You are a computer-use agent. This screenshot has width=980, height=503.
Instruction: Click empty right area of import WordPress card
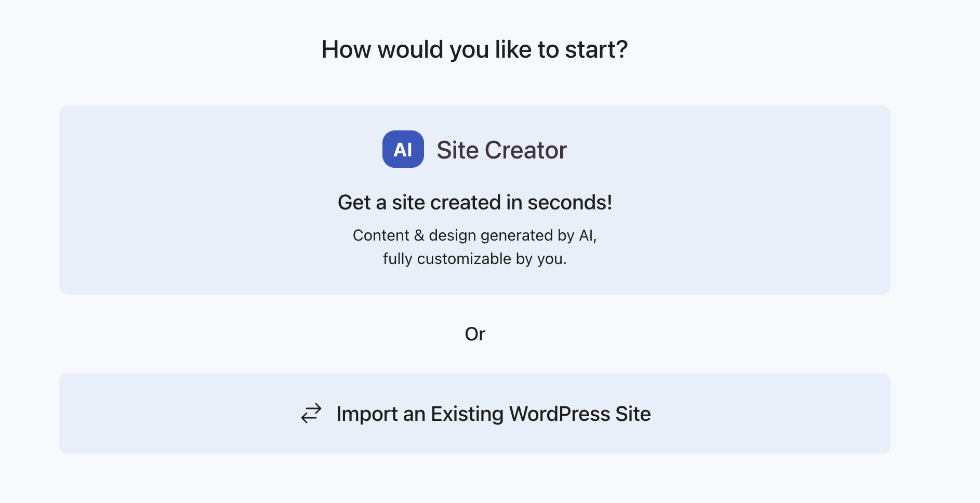tap(774, 413)
